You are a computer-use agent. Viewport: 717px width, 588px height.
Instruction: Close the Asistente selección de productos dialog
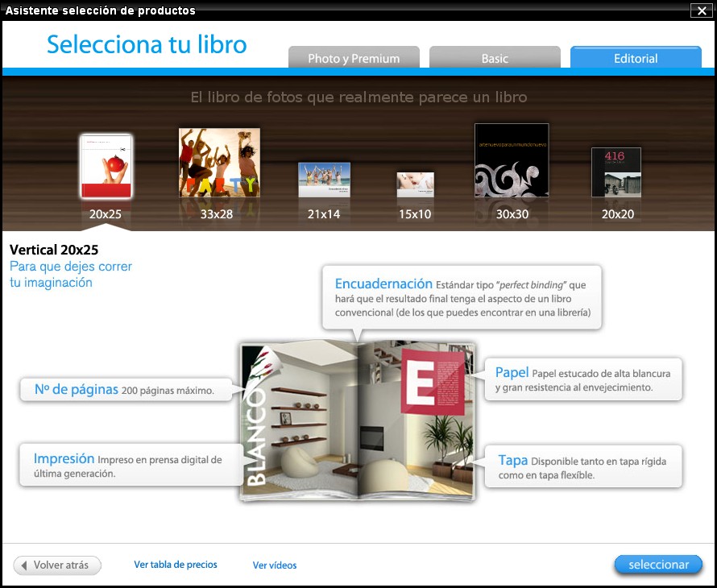pyautogui.click(x=702, y=10)
